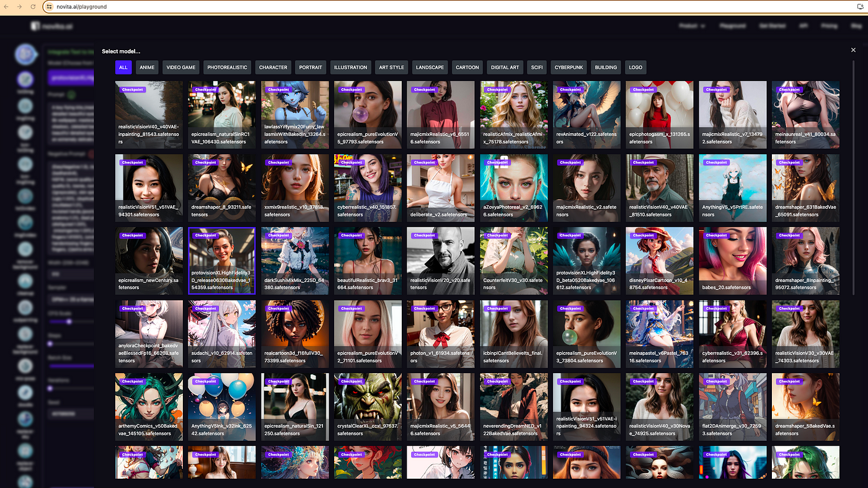
Task: Open the CYBERPUNK category
Action: (569, 68)
